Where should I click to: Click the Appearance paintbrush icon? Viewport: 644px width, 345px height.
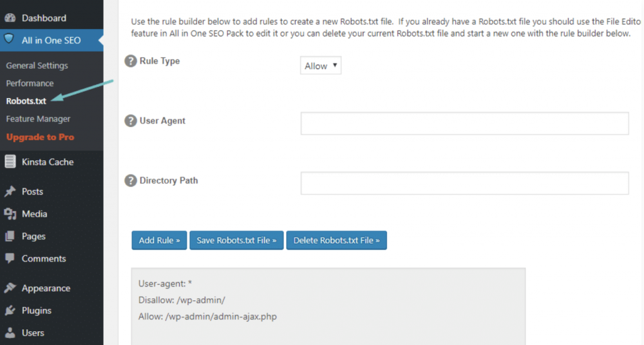(10, 288)
